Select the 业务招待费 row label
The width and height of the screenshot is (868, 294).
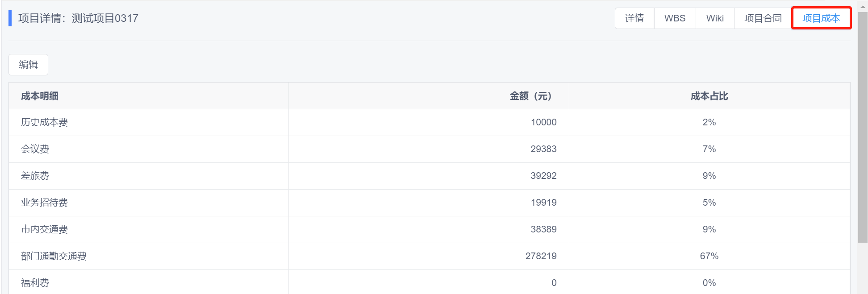44,203
